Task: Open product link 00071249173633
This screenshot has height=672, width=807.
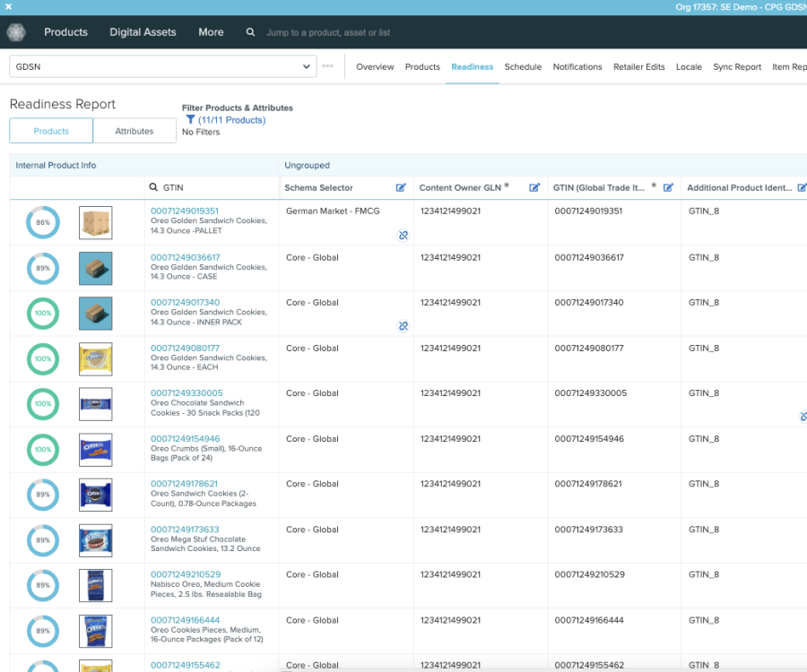Action: [184, 529]
